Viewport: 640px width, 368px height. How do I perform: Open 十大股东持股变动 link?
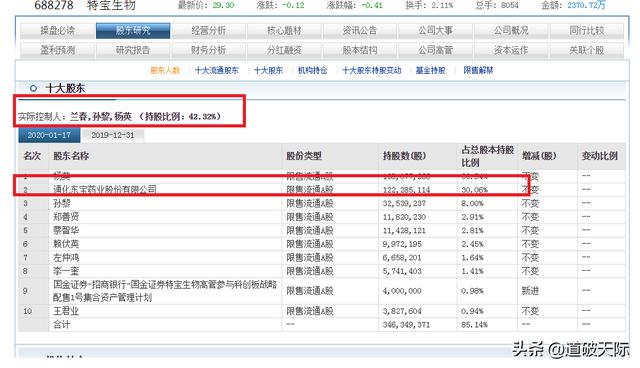(x=371, y=70)
